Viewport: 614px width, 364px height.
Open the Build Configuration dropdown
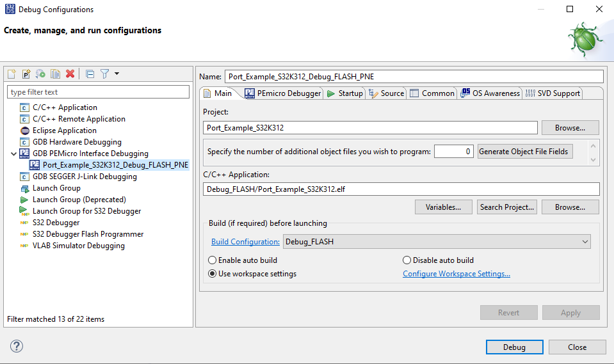click(x=437, y=242)
